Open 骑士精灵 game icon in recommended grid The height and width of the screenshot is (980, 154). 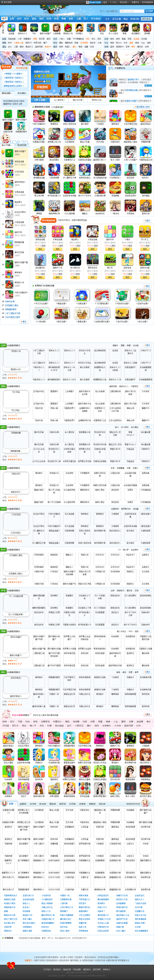coord(85,116)
